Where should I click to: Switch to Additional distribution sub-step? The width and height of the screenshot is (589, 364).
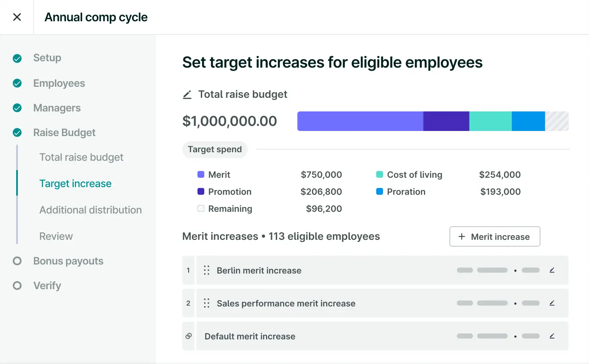[90, 210]
